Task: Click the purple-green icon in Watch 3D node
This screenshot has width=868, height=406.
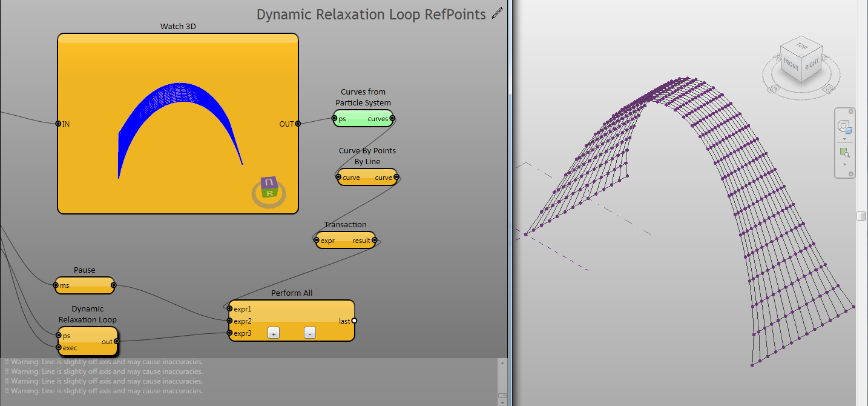Action: coord(269,188)
